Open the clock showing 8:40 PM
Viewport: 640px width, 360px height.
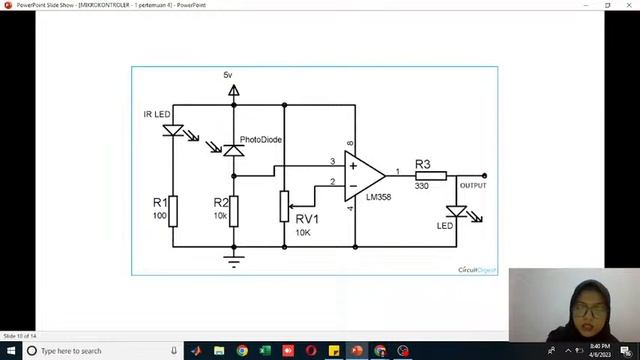pos(600,351)
